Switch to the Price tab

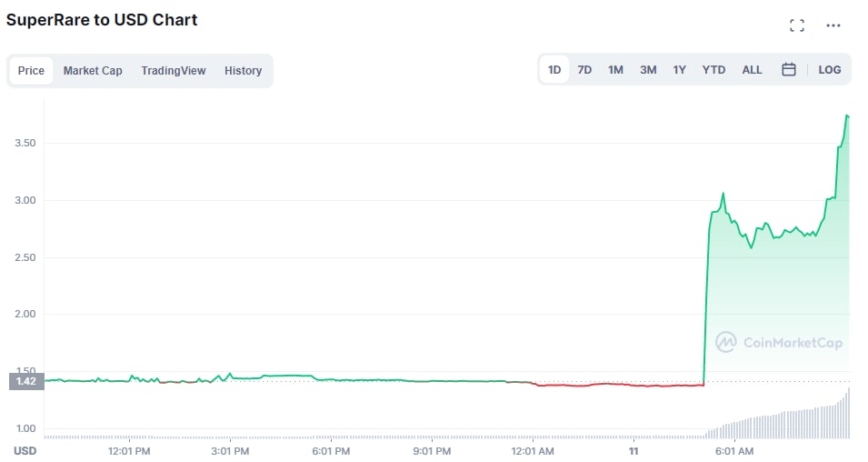(31, 70)
